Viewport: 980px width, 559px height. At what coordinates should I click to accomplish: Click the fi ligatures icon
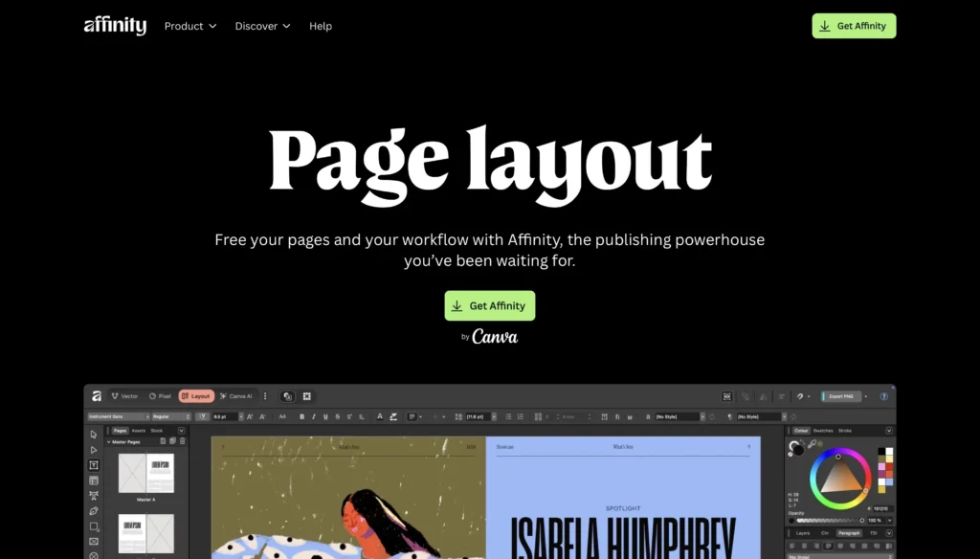pos(617,416)
